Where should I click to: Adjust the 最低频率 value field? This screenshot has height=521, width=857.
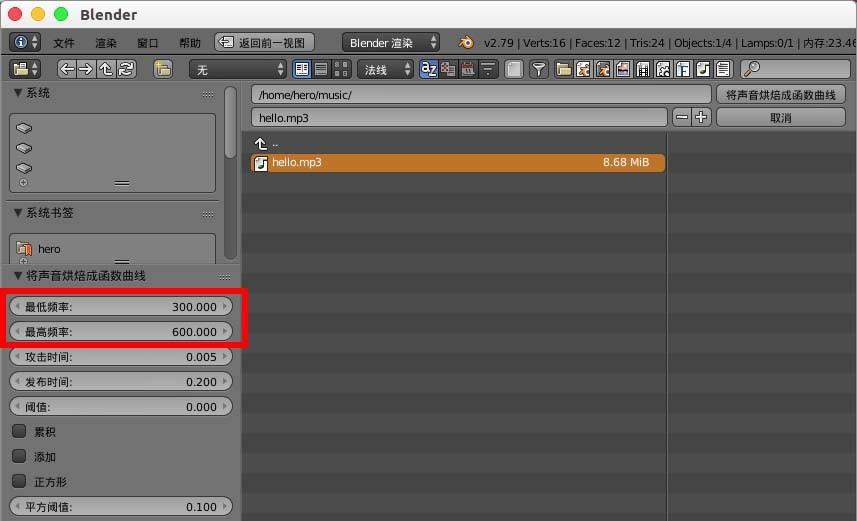[121, 307]
